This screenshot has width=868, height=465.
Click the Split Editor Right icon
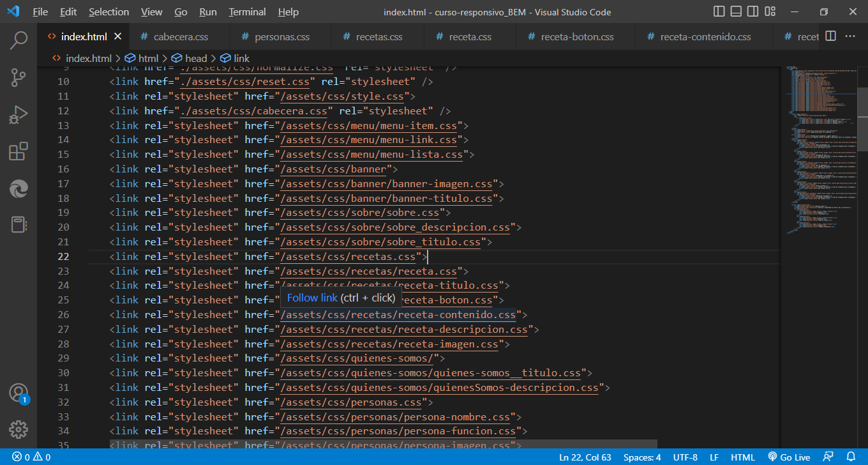(830, 36)
